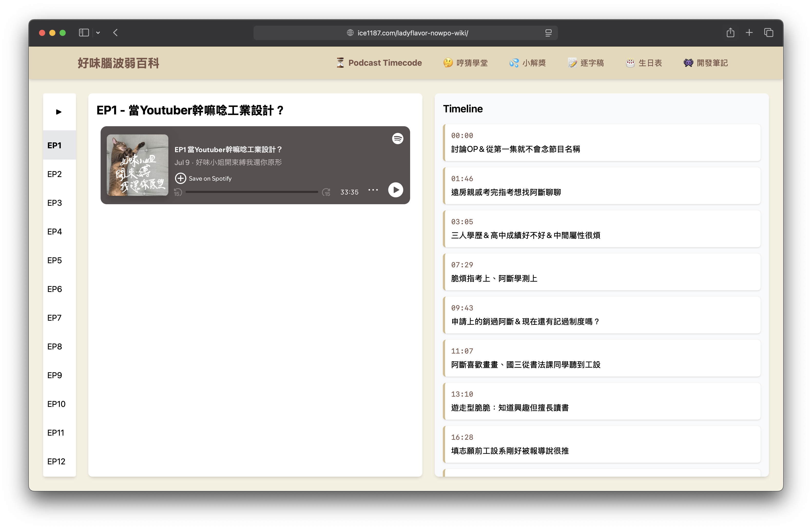Screen dimensions: 812x529
Task: Click the thinking-face emoji beside 哼猜學堂
Action: [x=448, y=63]
